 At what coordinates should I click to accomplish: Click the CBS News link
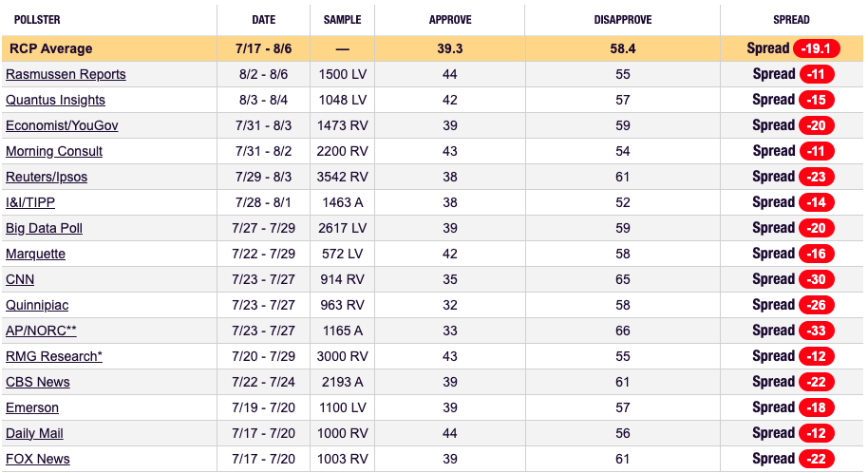(38, 382)
